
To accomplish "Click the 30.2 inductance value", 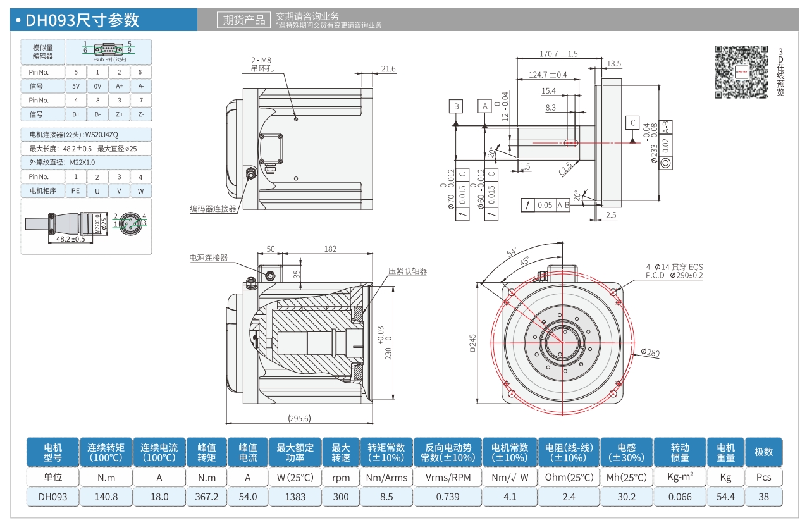I will coord(627,497).
